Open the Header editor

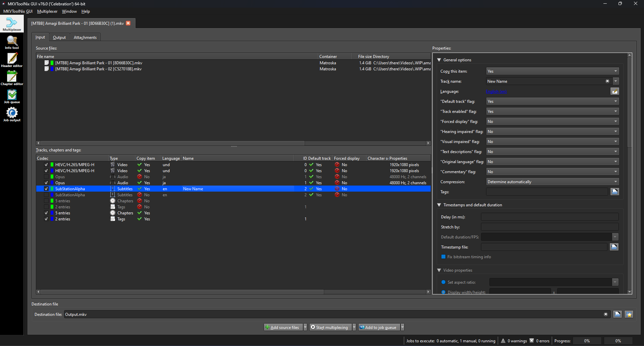click(12, 60)
